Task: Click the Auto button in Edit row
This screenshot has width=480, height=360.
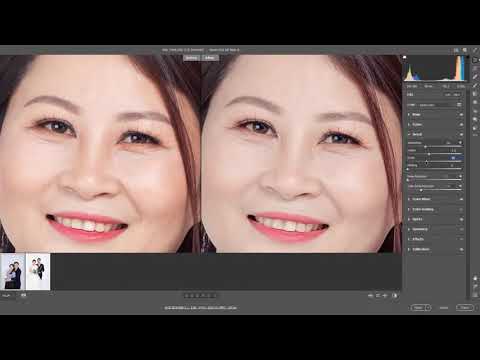Action: click(x=448, y=95)
